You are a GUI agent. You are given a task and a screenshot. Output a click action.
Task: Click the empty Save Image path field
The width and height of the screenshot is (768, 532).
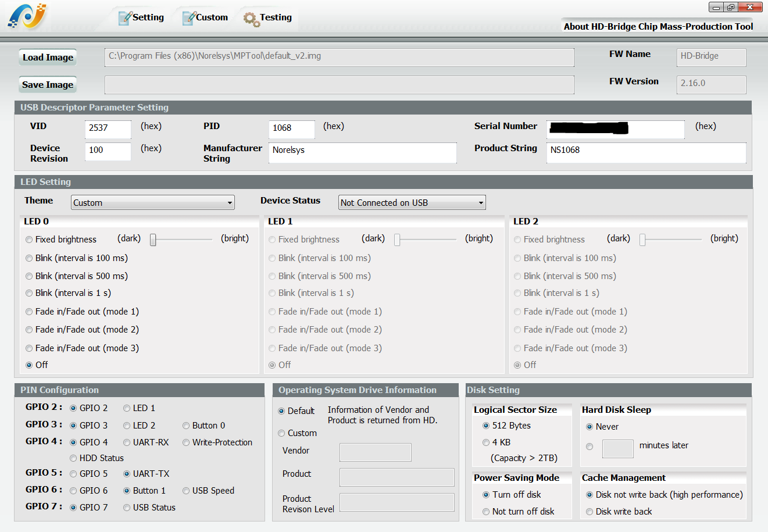pos(339,84)
